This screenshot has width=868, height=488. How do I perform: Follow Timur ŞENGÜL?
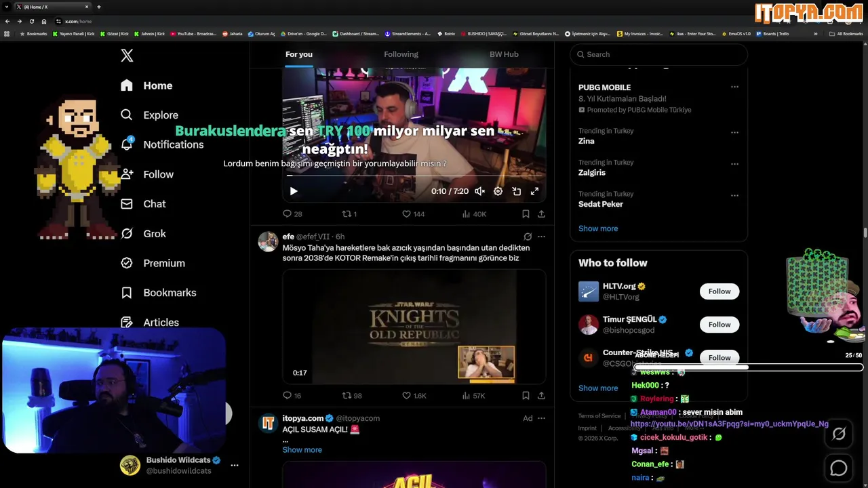[719, 325]
